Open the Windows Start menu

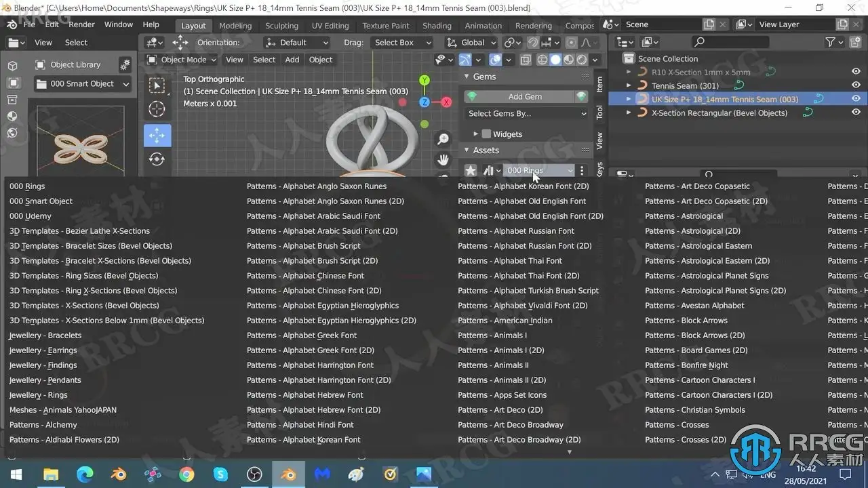pos(16,474)
